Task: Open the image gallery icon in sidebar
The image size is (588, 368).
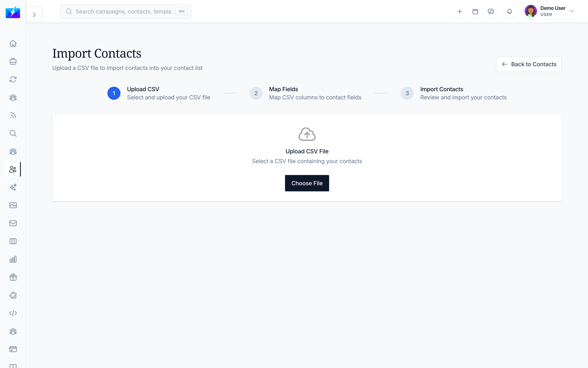Action: pyautogui.click(x=13, y=205)
